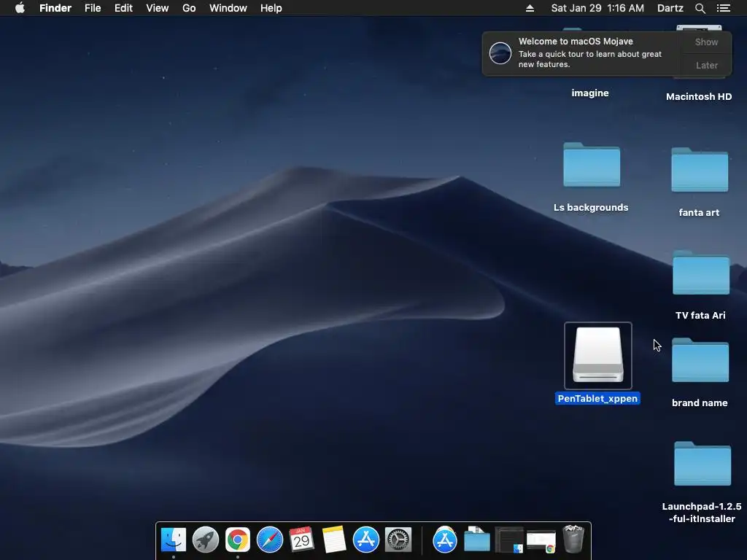Click the brand name label
The image size is (747, 560).
coord(700,402)
